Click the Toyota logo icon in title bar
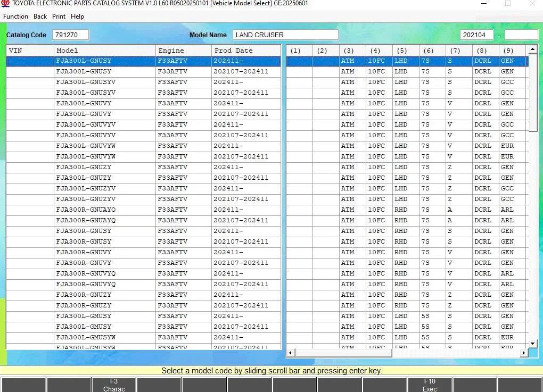Viewport: 543px width, 392px height. [x=5, y=4]
